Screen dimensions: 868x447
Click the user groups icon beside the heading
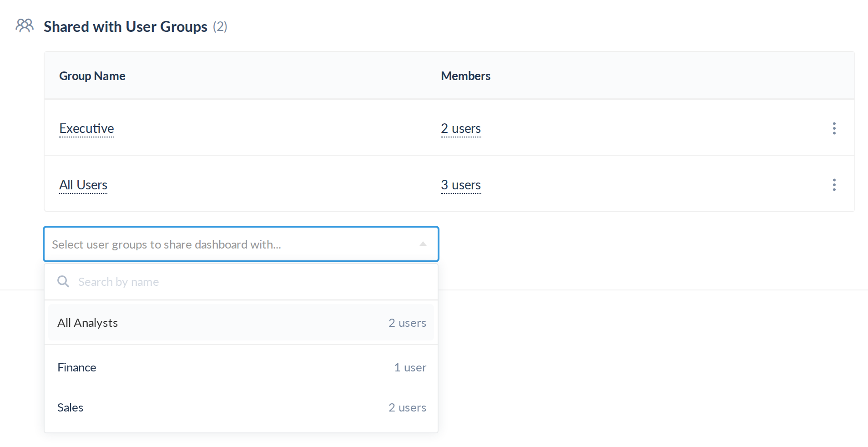pyautogui.click(x=25, y=25)
